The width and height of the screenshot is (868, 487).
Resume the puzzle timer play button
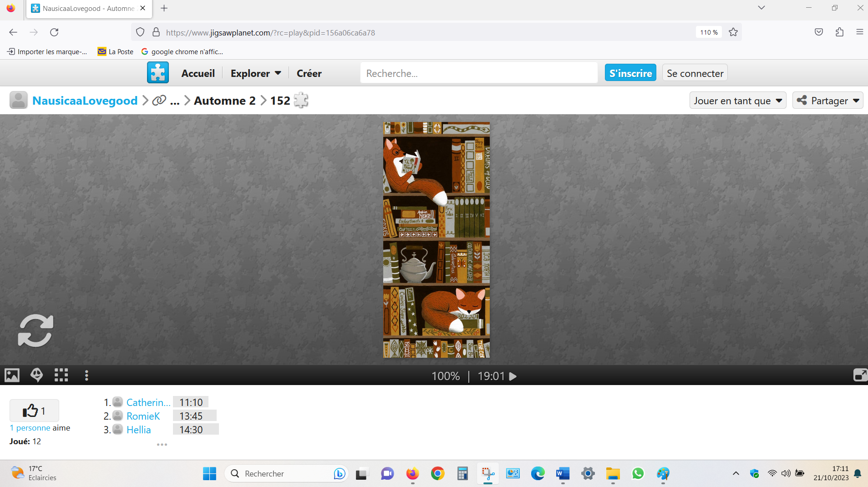513,376
